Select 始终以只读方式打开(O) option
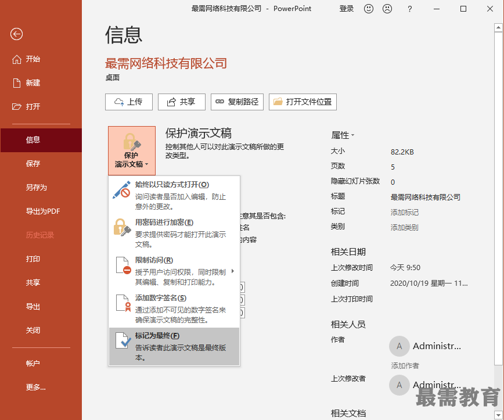 pyautogui.click(x=174, y=195)
